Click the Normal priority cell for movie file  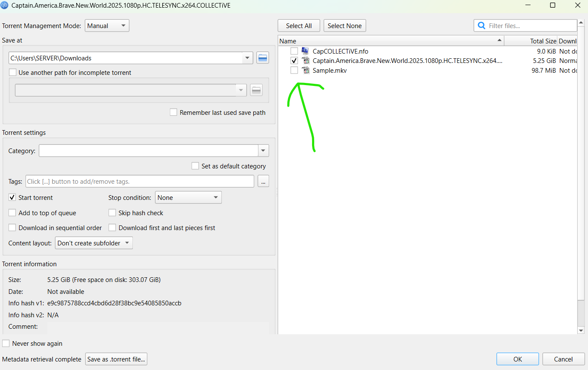pos(568,61)
